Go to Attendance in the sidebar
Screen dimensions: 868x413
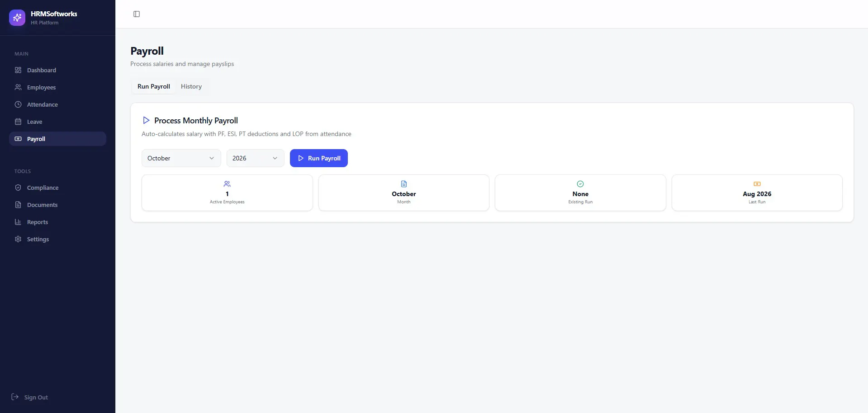pos(57,104)
